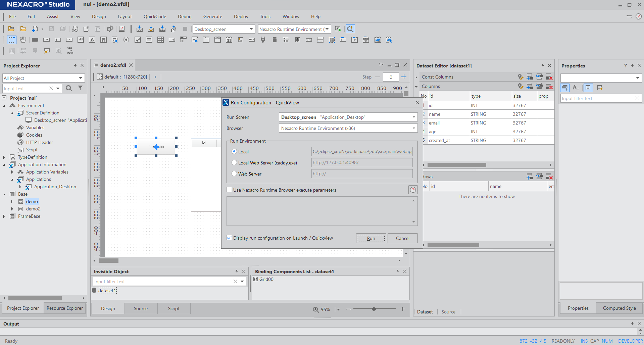Pick the Calendar component icon

(229, 40)
